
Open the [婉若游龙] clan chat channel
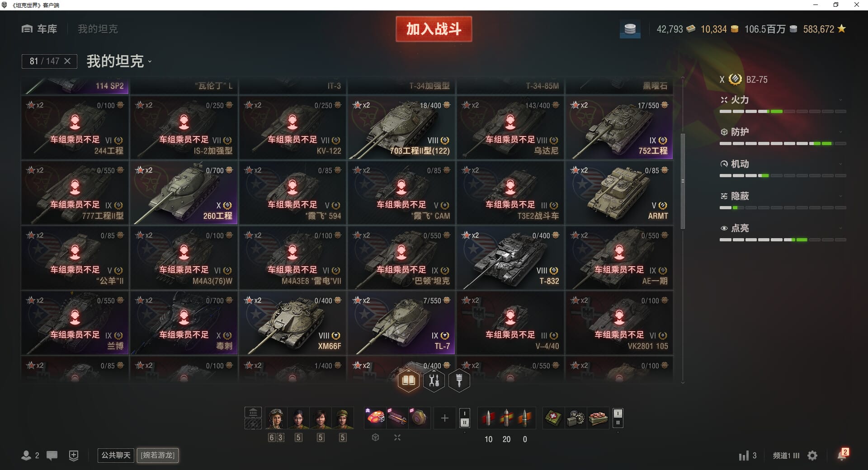click(158, 455)
